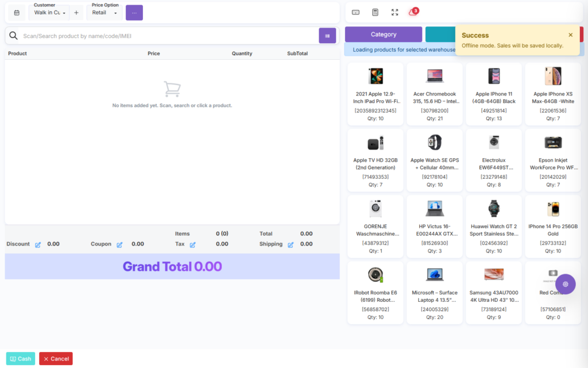Click the Product column header
The width and height of the screenshot is (588, 368).
point(17,53)
